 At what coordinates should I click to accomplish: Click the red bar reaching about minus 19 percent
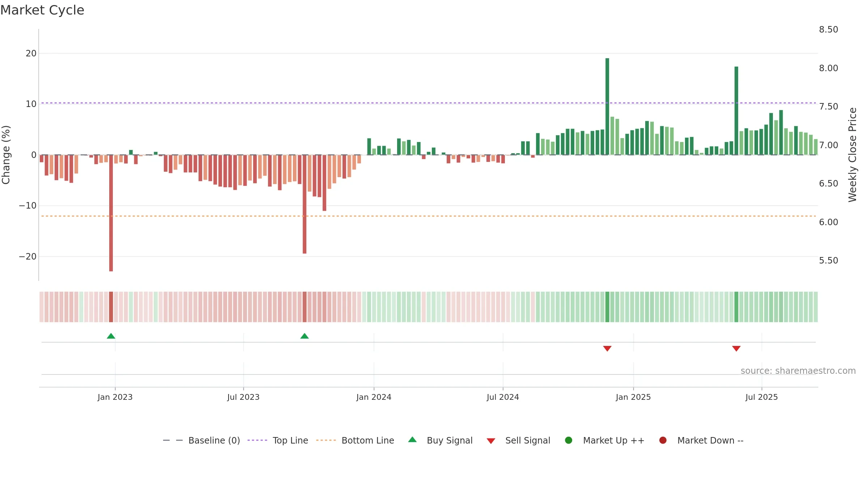click(305, 204)
